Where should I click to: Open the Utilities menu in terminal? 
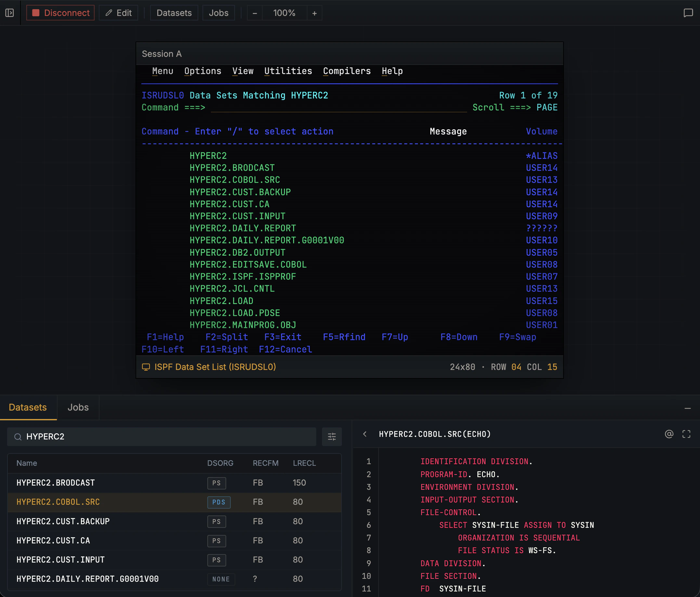click(x=288, y=71)
